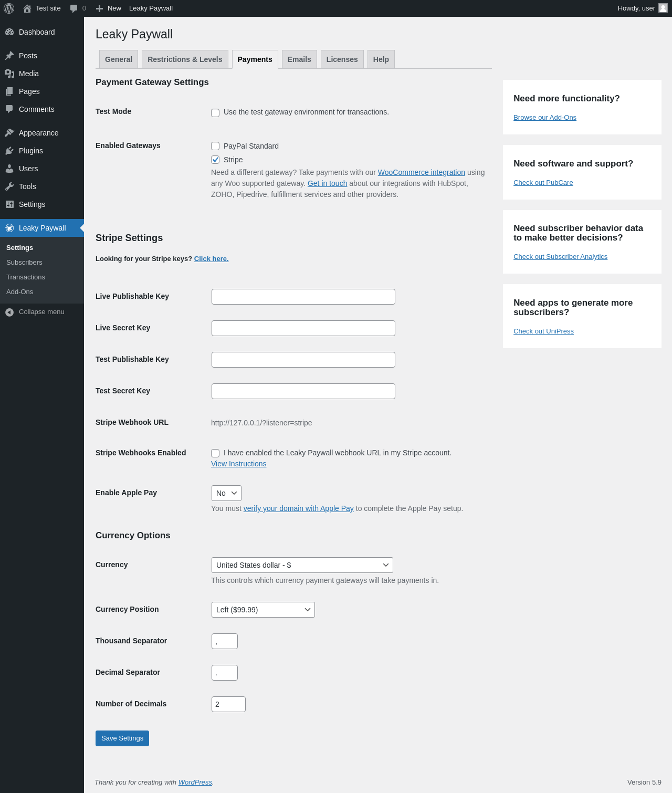Click the Collapse menu arrow icon

pos(9,312)
